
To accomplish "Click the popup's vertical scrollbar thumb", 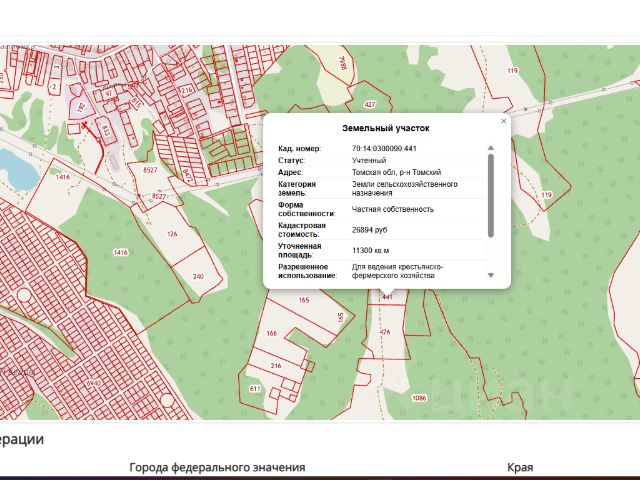I will 491,196.
